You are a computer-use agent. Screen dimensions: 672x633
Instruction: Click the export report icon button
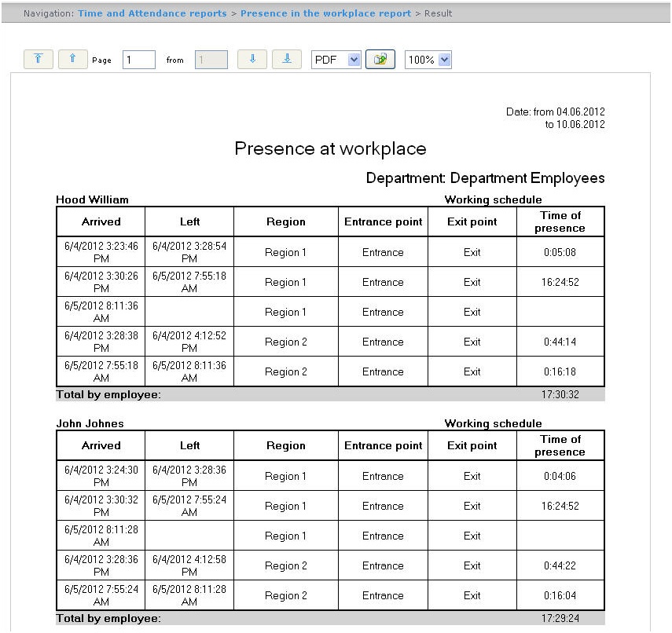pos(380,59)
